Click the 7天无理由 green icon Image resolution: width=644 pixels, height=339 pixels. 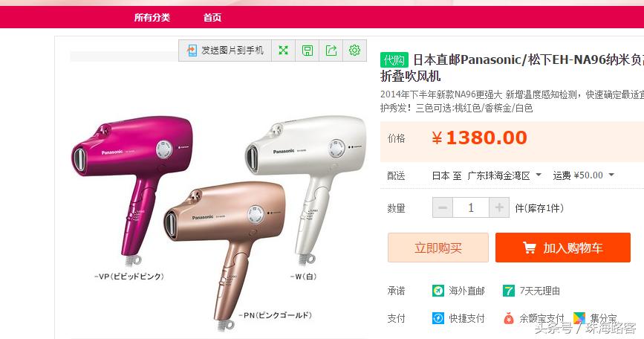(509, 291)
